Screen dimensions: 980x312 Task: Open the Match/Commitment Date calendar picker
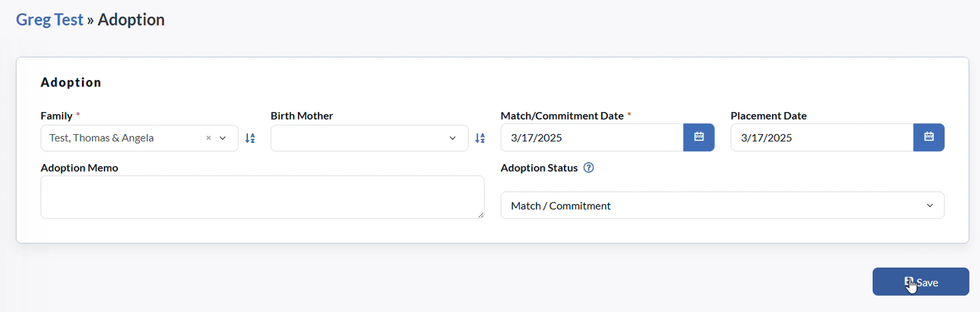pos(699,137)
